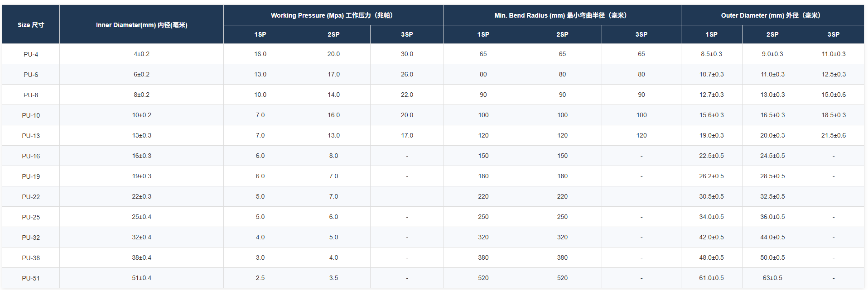Click the PU-6 size cell
Screen dimensions: 868x290
31,75
